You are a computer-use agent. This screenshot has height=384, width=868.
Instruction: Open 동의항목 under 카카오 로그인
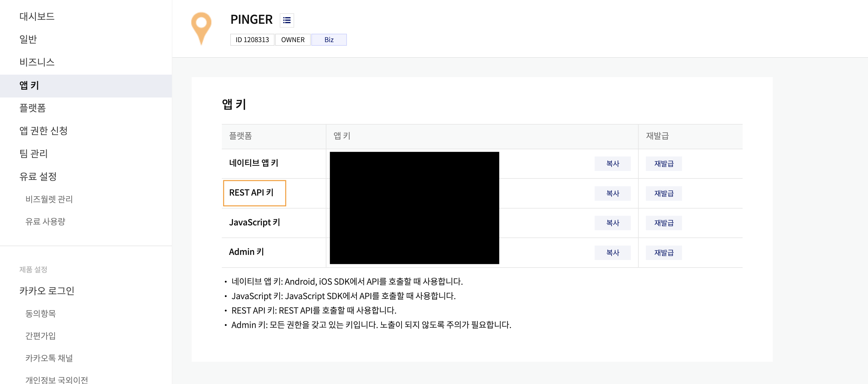point(40,313)
